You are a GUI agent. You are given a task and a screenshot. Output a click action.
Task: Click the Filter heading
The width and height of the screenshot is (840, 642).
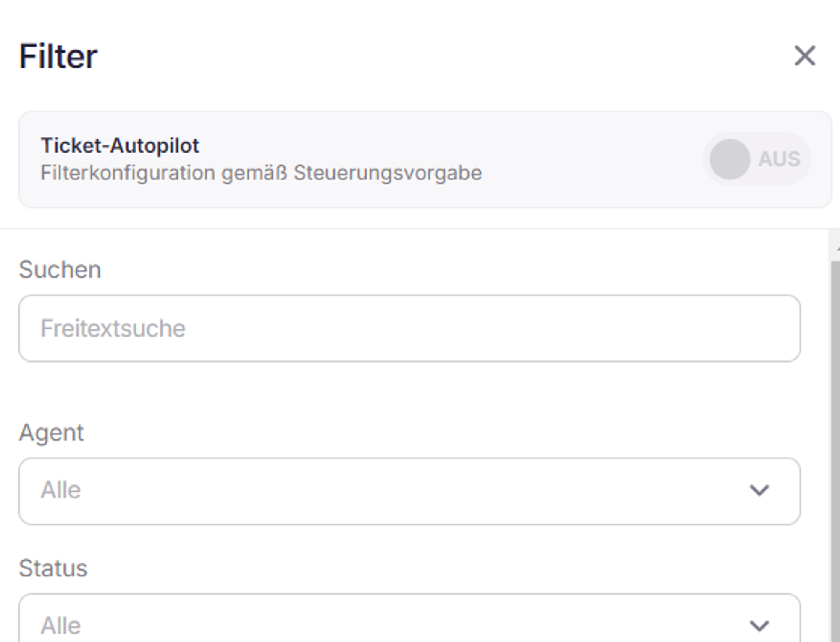(x=58, y=56)
